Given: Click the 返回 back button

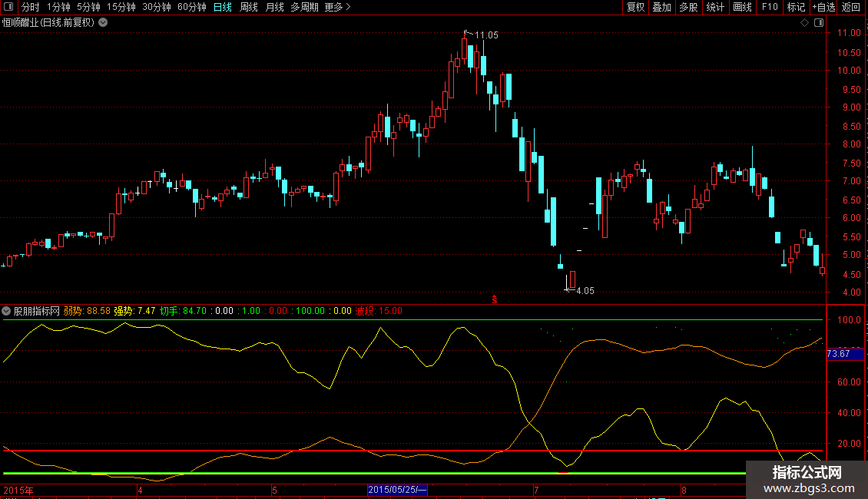Looking at the screenshot, I should 851,7.
